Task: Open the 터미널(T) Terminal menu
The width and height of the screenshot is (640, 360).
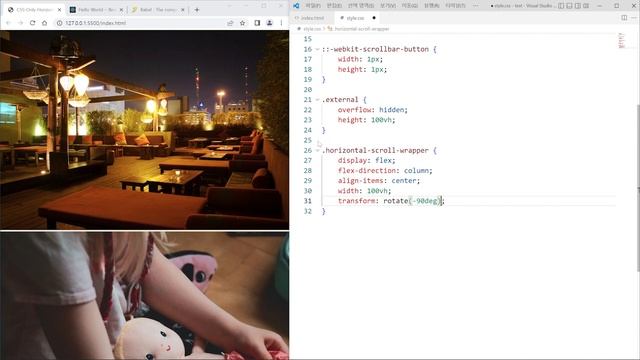Action: click(455, 6)
